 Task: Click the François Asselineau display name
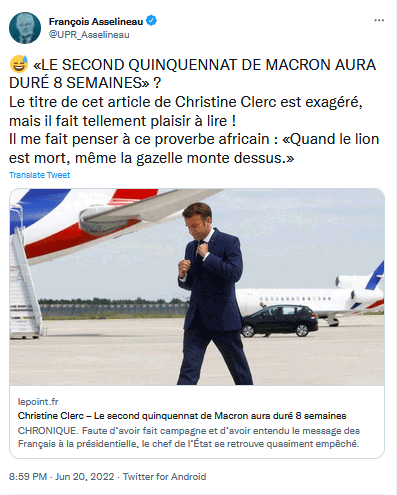click(x=96, y=21)
